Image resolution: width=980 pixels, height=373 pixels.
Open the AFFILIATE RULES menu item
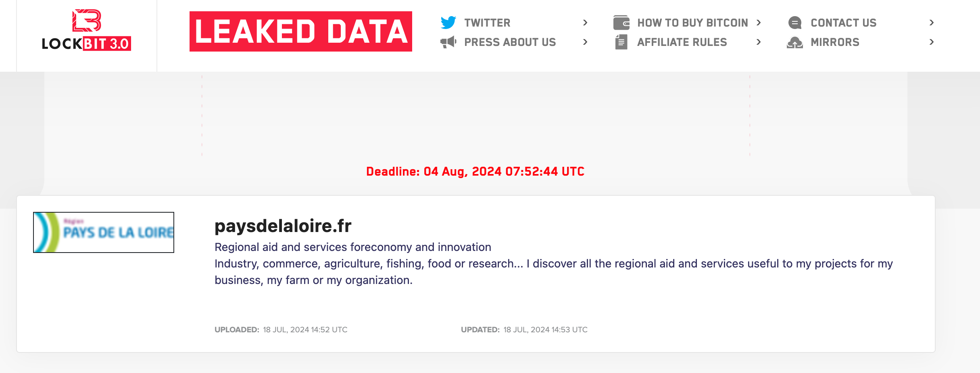(682, 42)
